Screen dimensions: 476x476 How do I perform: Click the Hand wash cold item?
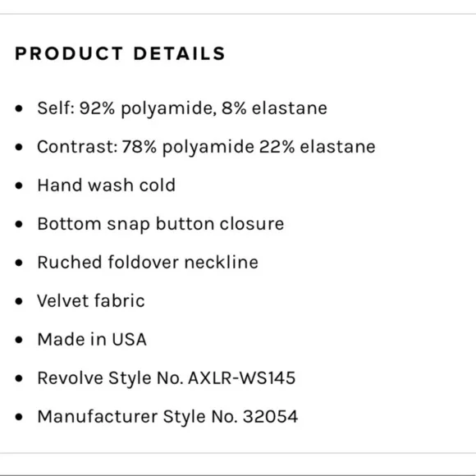[x=106, y=185]
